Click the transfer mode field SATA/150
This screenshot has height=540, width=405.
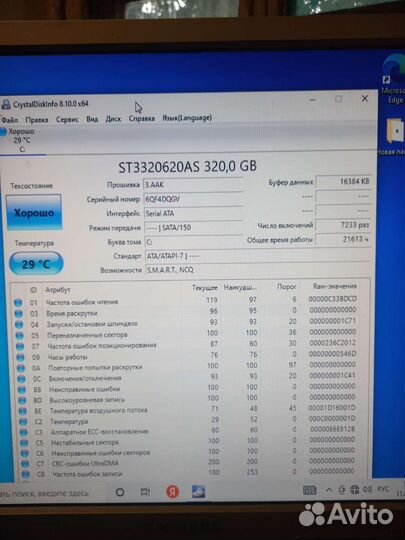pos(194,227)
